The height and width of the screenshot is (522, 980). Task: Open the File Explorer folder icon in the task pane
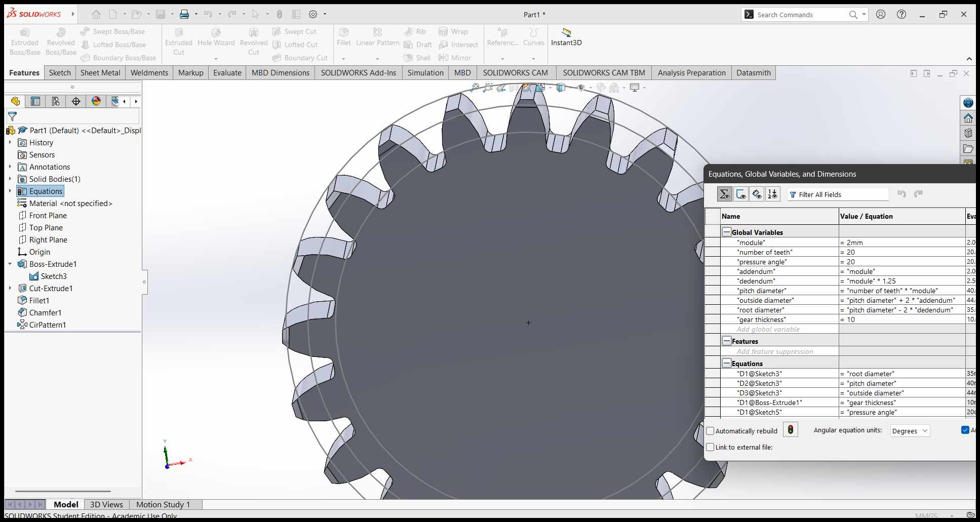tap(968, 148)
